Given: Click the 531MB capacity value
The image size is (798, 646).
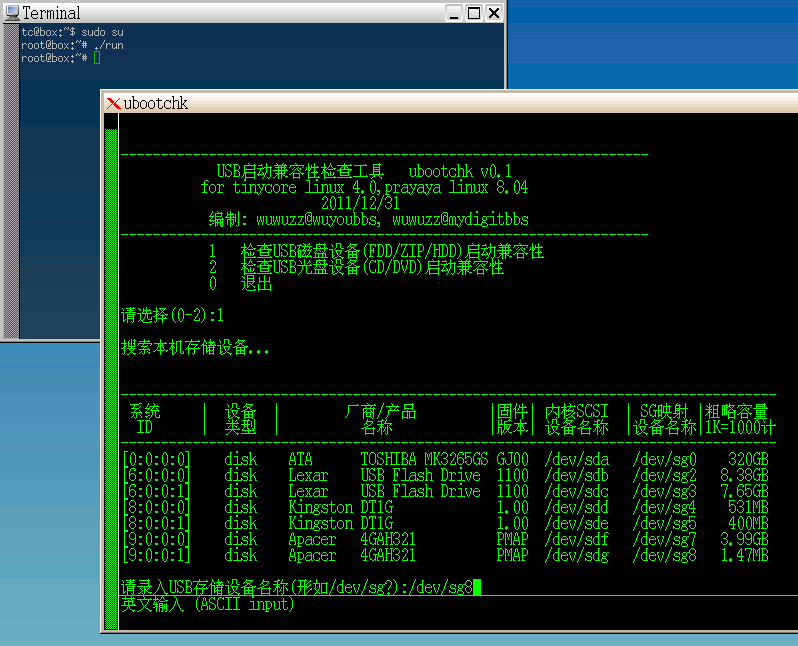Looking at the screenshot, I should (748, 507).
